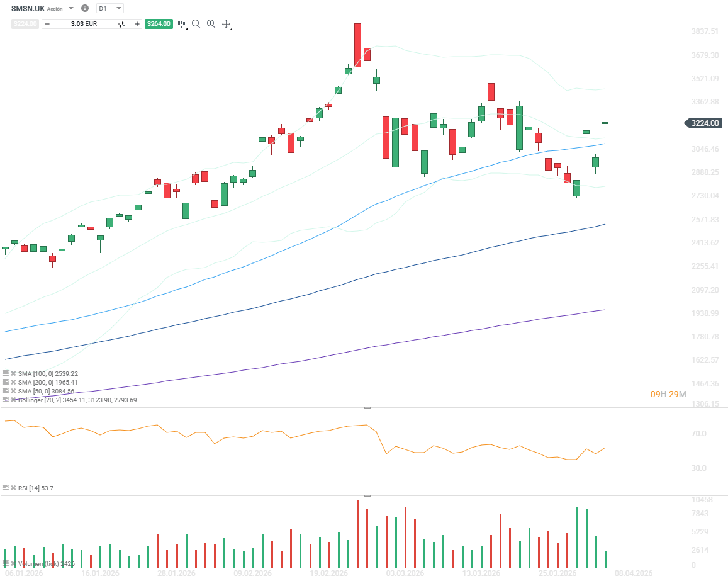The image size is (728, 581).
Task: Open the D1 timeframe dropdown
Action: click(x=110, y=8)
